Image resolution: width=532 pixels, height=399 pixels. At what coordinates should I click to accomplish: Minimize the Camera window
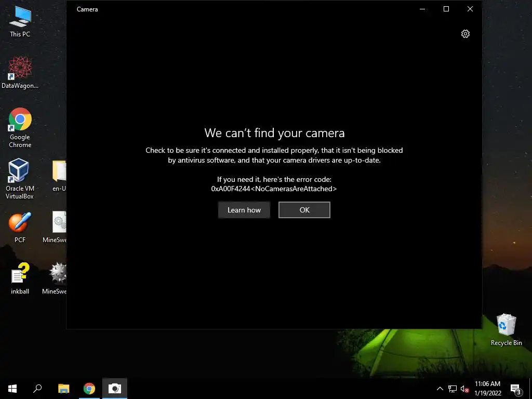pyautogui.click(x=422, y=9)
